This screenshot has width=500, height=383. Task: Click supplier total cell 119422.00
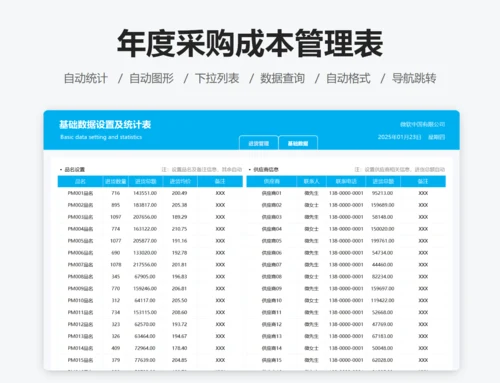tap(383, 300)
